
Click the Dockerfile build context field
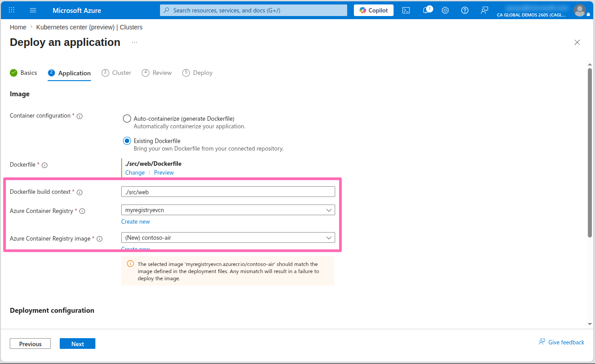228,192
